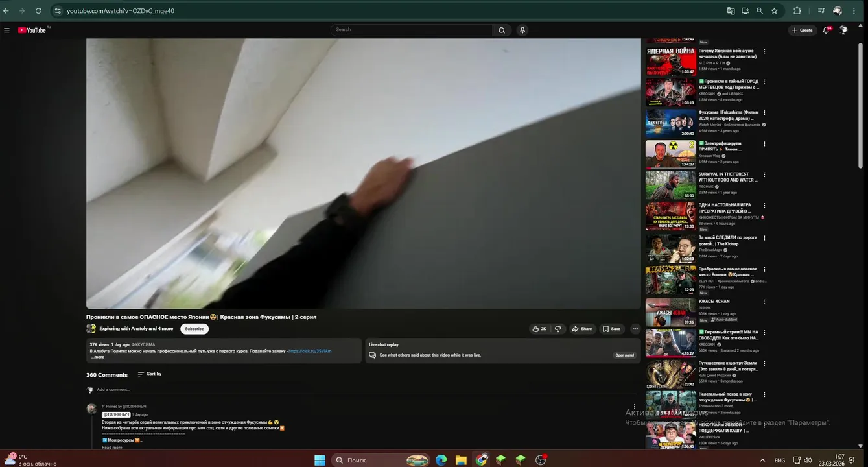Open browser extensions puzzle icon
The height and width of the screenshot is (467, 868).
pyautogui.click(x=797, y=11)
